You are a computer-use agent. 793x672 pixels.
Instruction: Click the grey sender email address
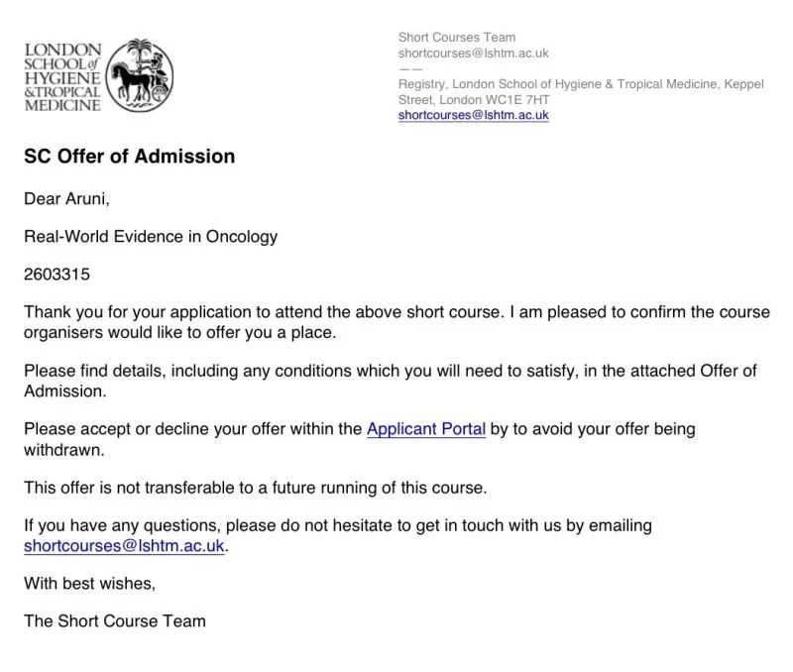(x=474, y=54)
